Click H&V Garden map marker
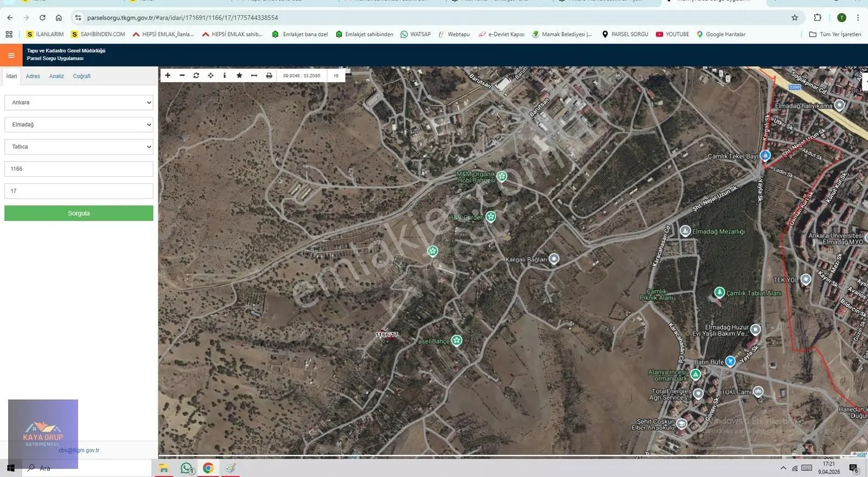 click(x=490, y=217)
